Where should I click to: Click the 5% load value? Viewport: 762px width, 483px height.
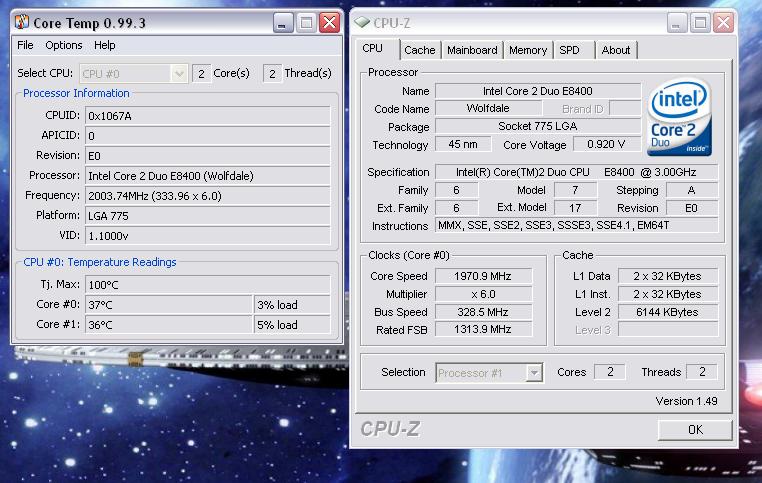292,324
